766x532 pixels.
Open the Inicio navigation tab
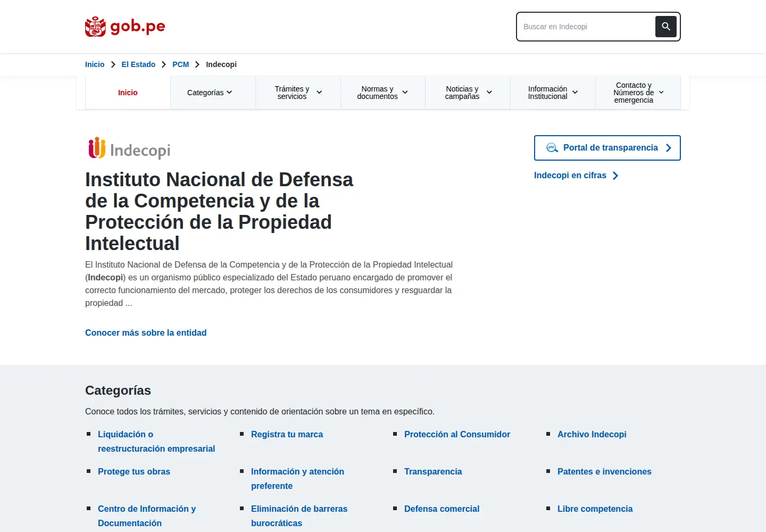pyautogui.click(x=128, y=93)
